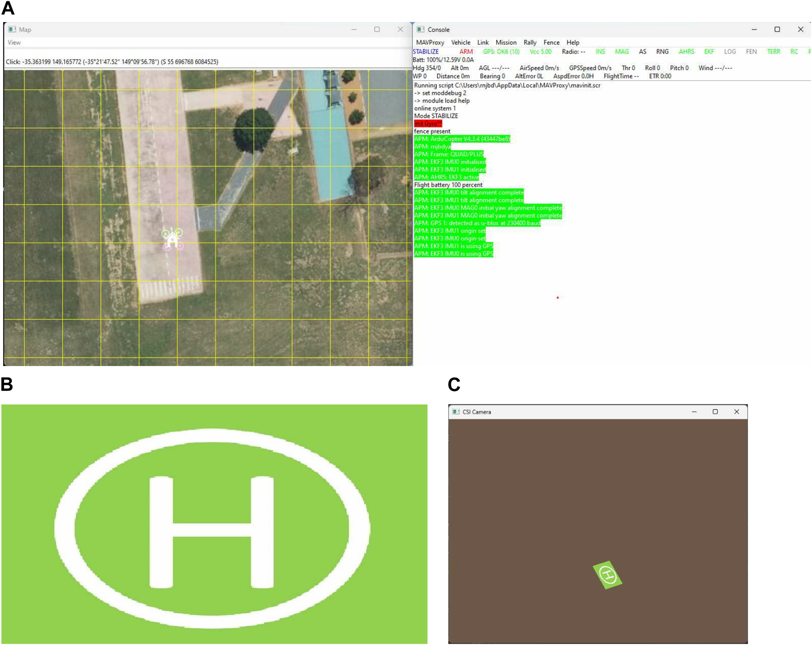812x645 pixels.
Task: Maximize the CSI Camera window
Action: click(x=715, y=412)
